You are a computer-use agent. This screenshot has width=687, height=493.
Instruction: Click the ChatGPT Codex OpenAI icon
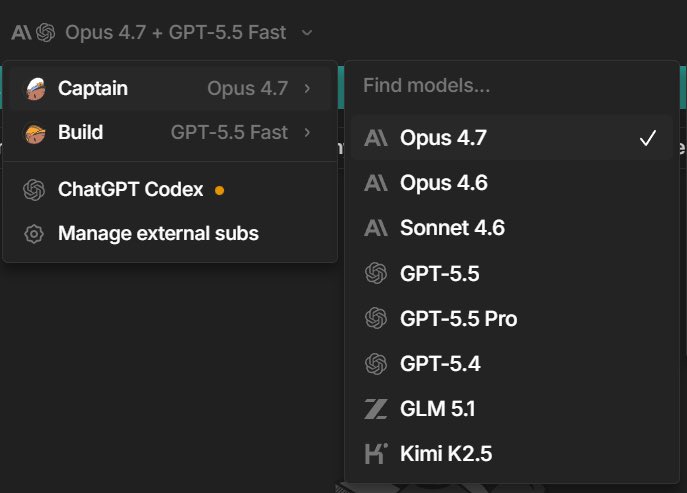coord(34,190)
